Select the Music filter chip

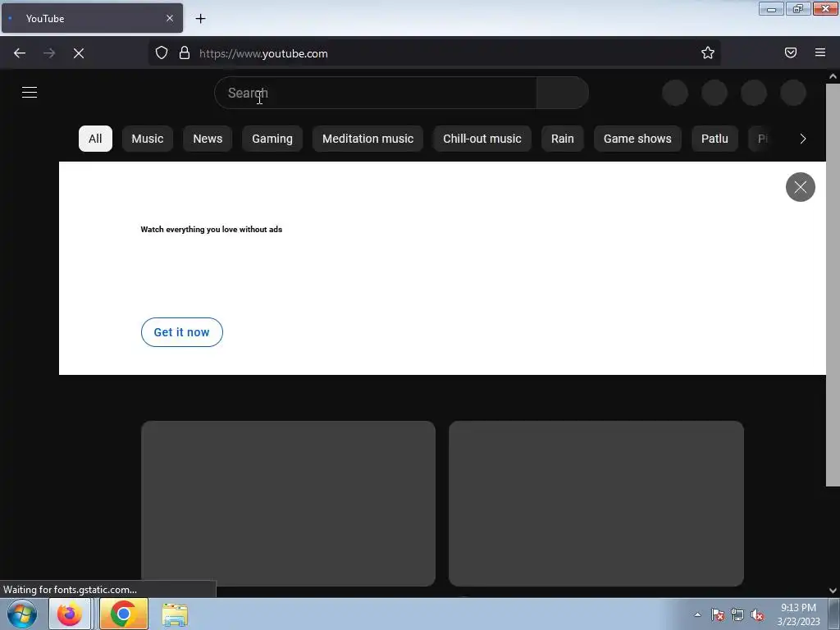pyautogui.click(x=148, y=139)
